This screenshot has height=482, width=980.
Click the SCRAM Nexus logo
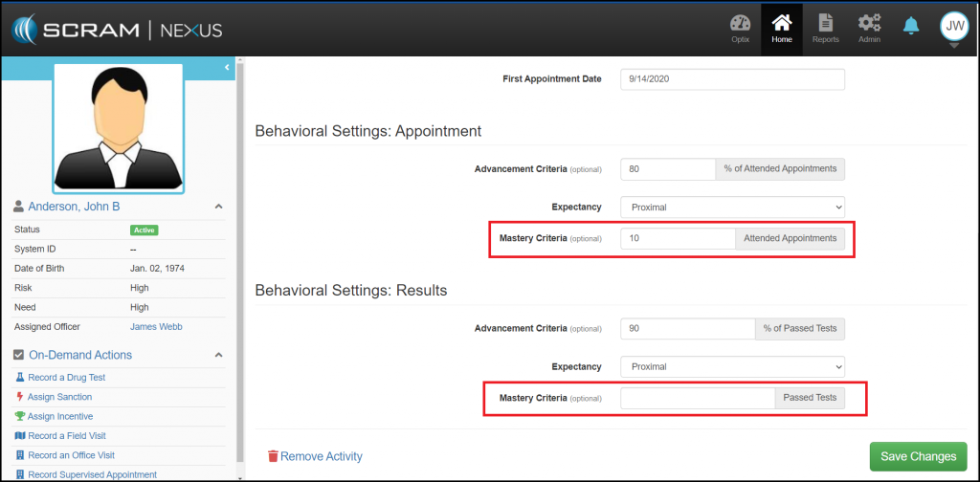117,29
